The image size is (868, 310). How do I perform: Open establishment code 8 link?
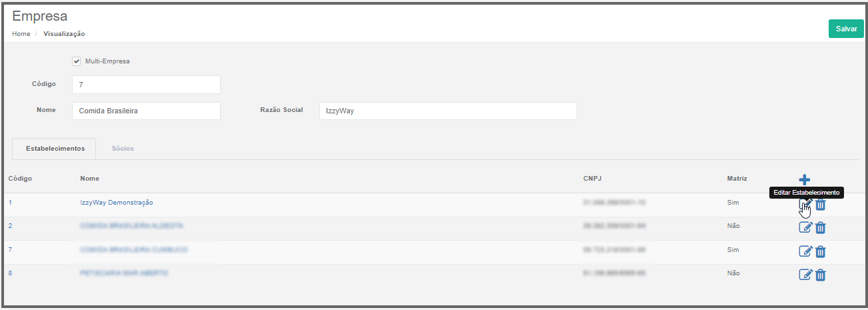click(10, 273)
